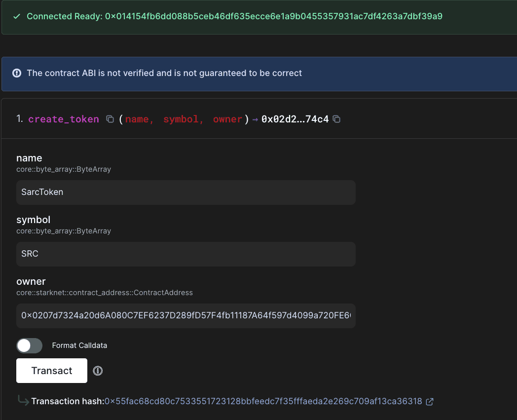The height and width of the screenshot is (420, 517).
Task: Toggle the Format Calldata switch
Action: tap(29, 345)
